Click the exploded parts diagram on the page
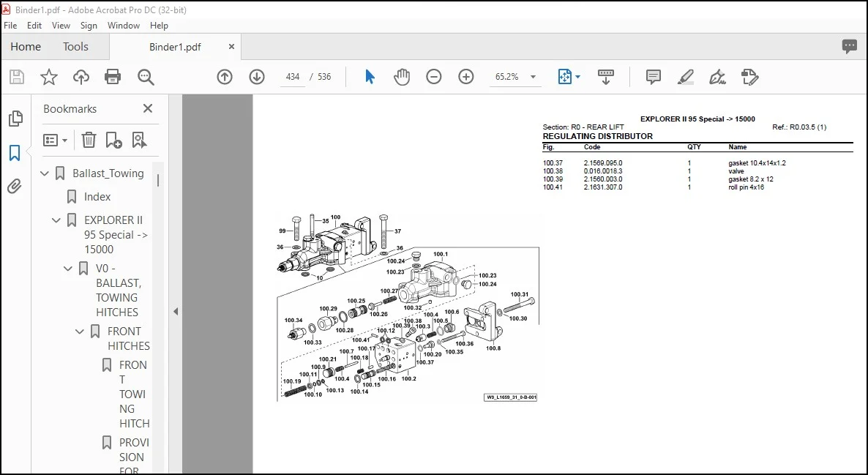The width and height of the screenshot is (868, 475). pyautogui.click(x=407, y=307)
